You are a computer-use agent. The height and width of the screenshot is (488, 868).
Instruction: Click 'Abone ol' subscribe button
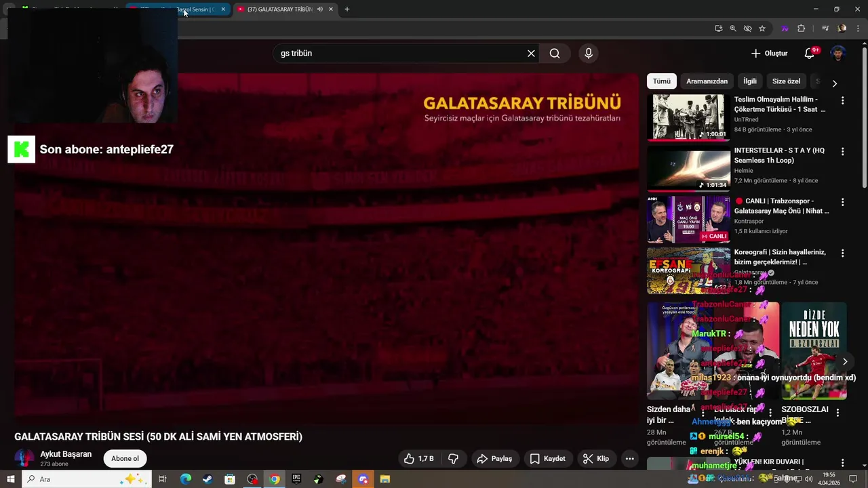[x=125, y=459]
